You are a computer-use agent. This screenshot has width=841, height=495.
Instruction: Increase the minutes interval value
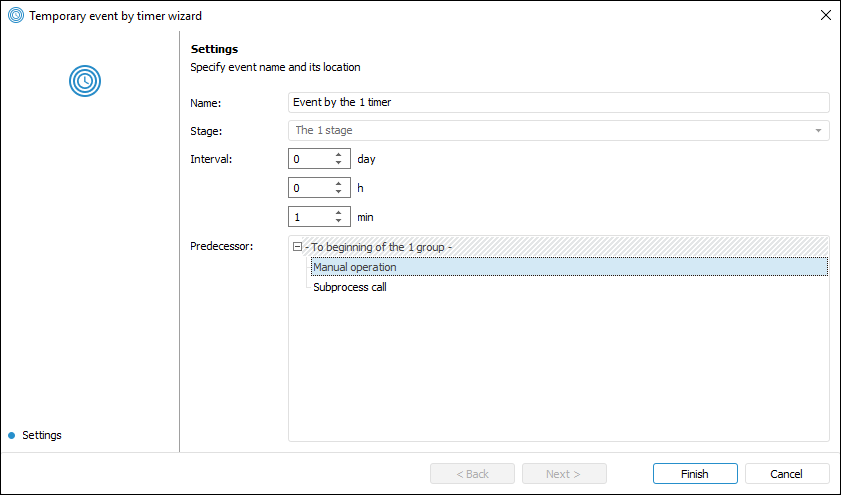pyautogui.click(x=339, y=212)
